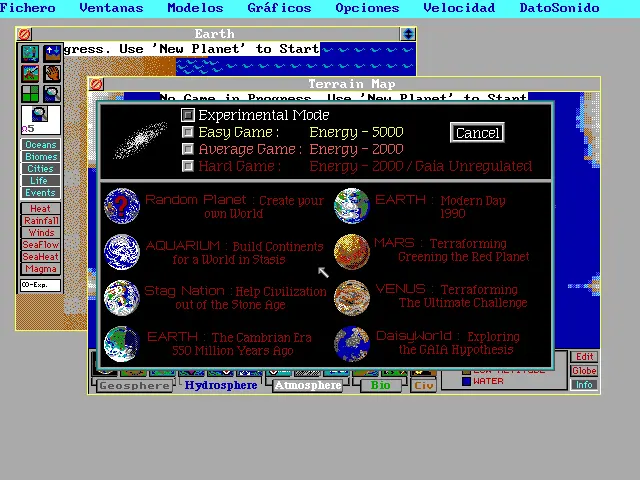Switch to the Hydrosphere tab

coord(221,385)
